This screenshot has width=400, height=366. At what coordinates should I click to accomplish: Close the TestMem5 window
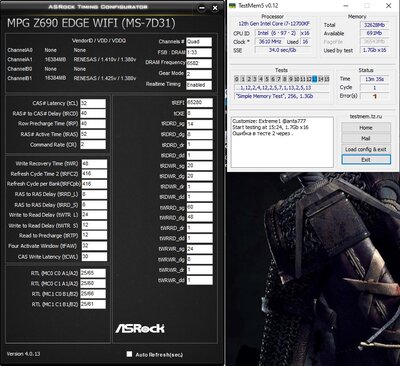pyautogui.click(x=388, y=6)
